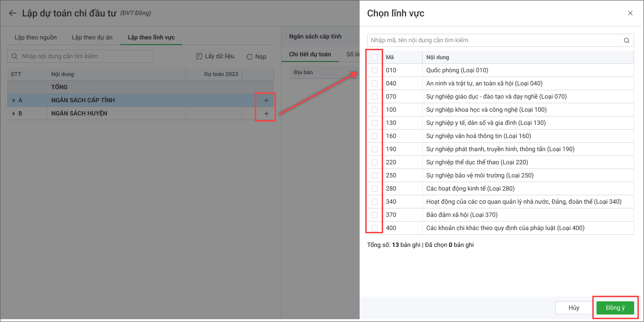Select the checkbox for Bảo đảm xã hội (370)
Image resolution: width=644 pixels, height=322 pixels.
375,215
